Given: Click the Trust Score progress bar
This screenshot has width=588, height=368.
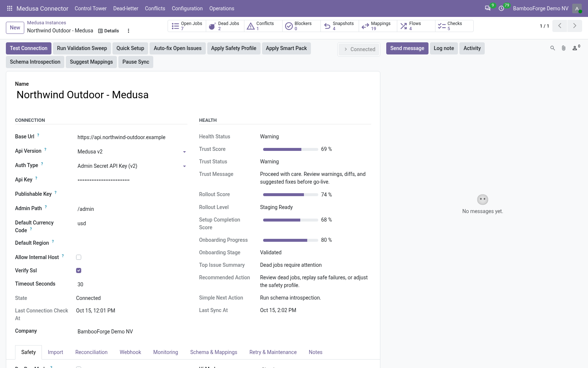Looking at the screenshot, I should pos(291,149).
